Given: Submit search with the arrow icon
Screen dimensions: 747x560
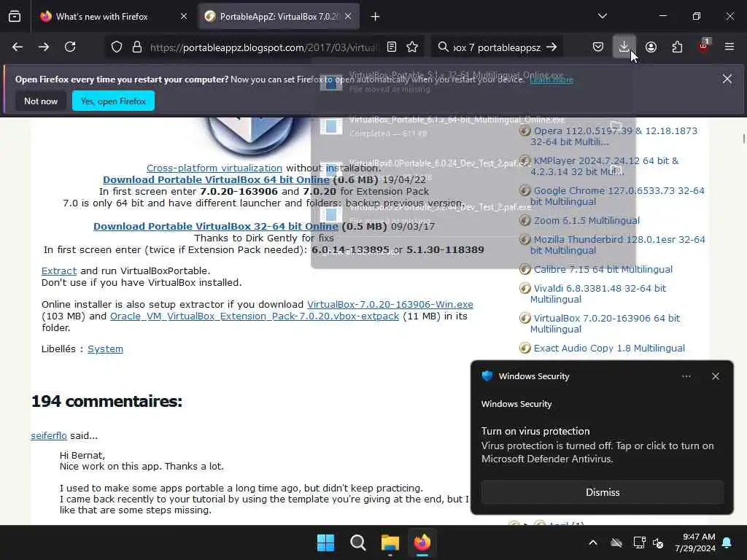Looking at the screenshot, I should (551, 47).
